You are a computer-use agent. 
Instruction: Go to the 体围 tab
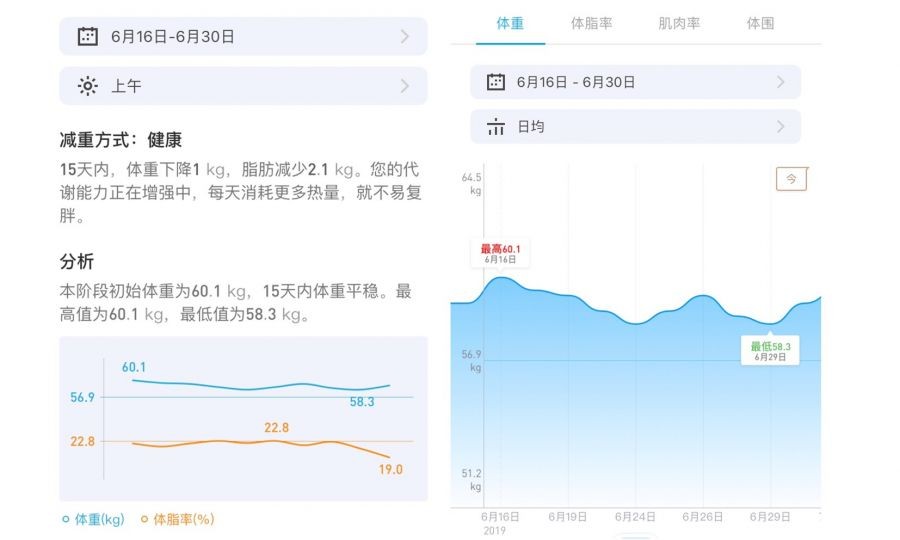pos(760,23)
